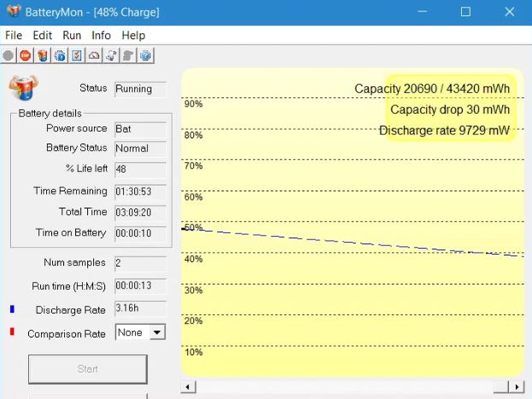Click the red Comparison Rate color marker
The height and width of the screenshot is (399, 532).
tap(12, 332)
